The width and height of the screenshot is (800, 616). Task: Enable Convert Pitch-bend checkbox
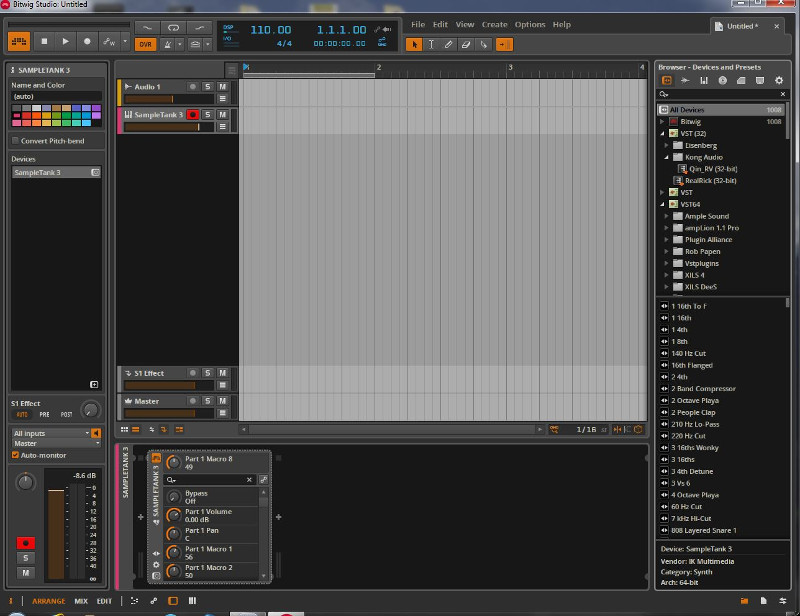coord(15,140)
